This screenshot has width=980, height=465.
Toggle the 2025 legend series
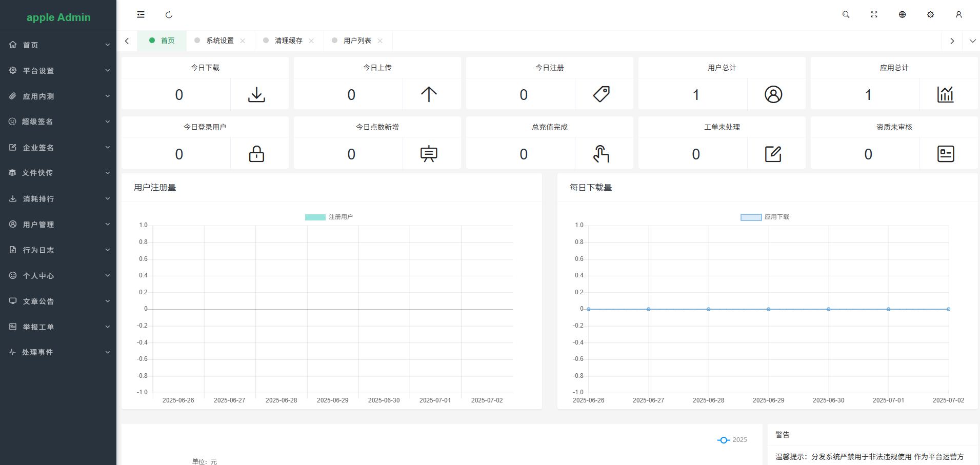(732, 440)
